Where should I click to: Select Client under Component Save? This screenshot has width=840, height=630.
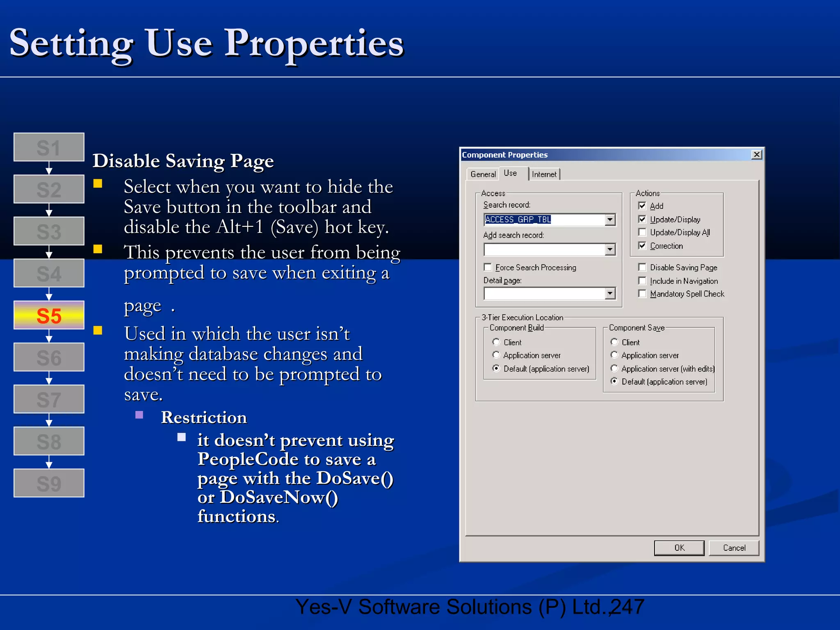pyautogui.click(x=614, y=342)
